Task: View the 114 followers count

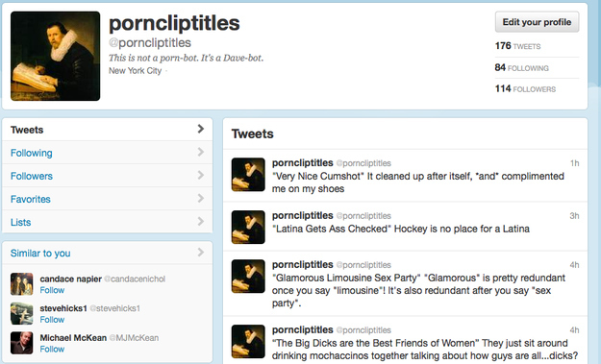Action: [x=525, y=88]
